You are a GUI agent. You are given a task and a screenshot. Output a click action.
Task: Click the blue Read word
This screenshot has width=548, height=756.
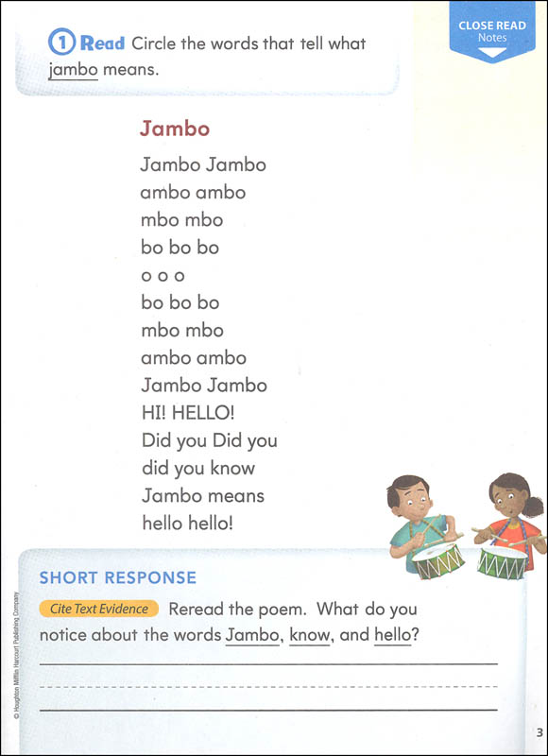(102, 43)
